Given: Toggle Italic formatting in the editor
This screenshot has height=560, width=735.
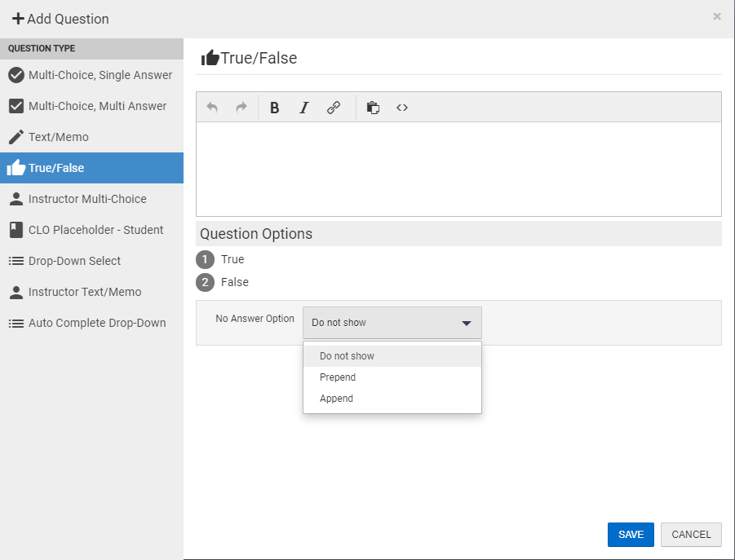Looking at the screenshot, I should pos(303,108).
